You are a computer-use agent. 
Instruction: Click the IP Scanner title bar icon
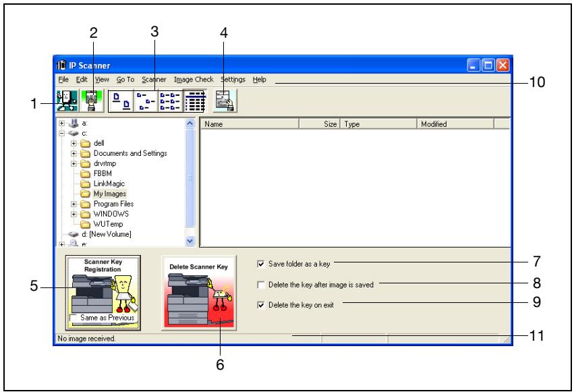point(61,65)
